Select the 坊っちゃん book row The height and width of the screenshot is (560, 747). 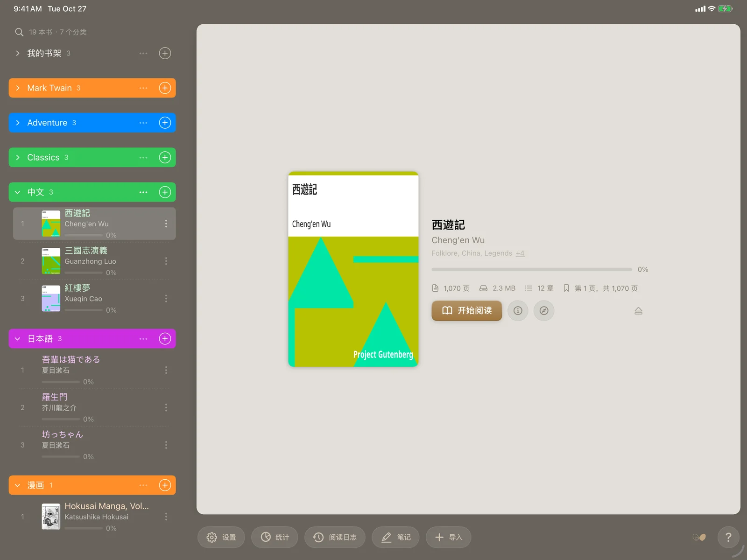click(94, 445)
